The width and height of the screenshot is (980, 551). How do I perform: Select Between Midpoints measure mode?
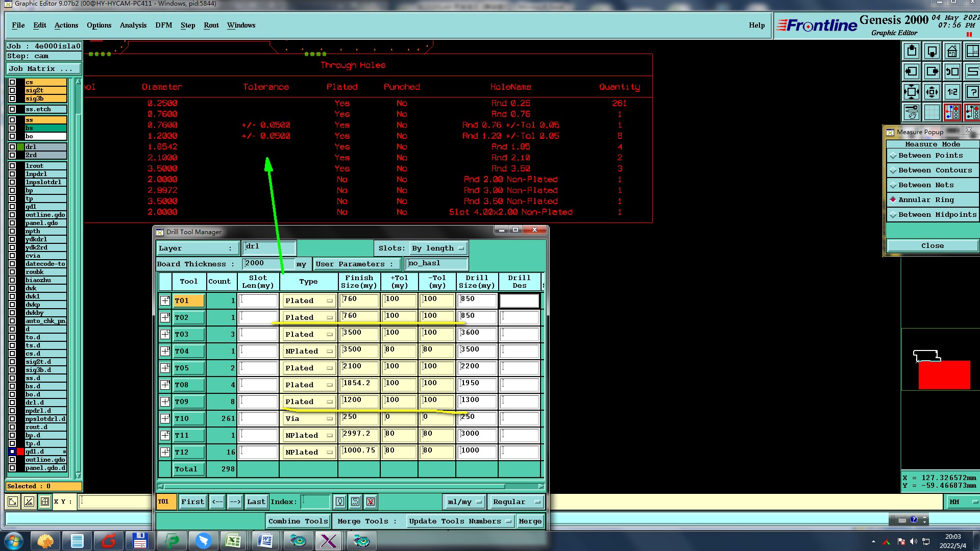click(x=933, y=215)
